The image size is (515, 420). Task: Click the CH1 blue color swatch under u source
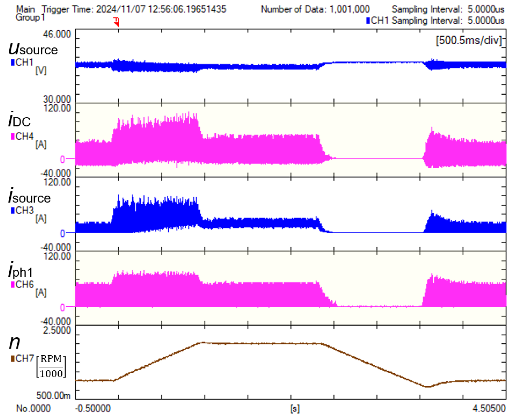[13, 63]
